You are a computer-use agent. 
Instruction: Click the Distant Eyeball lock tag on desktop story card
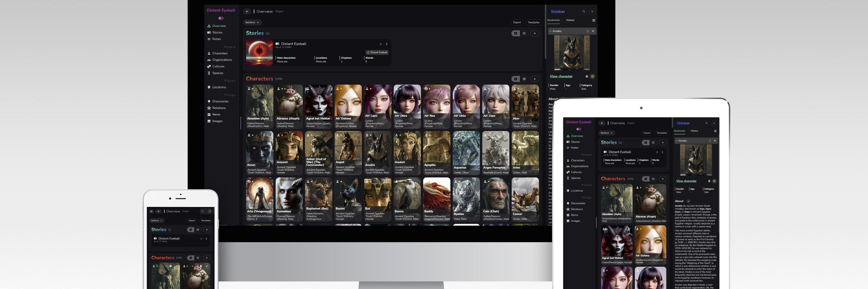[x=377, y=53]
